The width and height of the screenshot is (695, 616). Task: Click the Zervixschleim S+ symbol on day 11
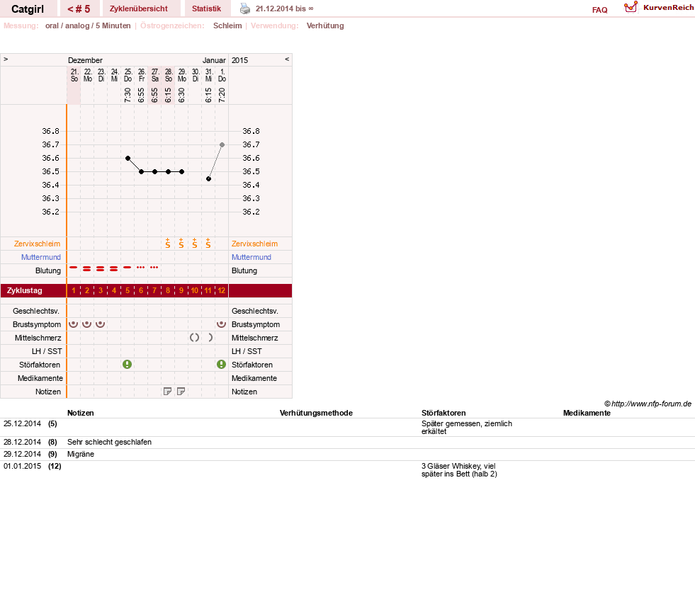(208, 243)
